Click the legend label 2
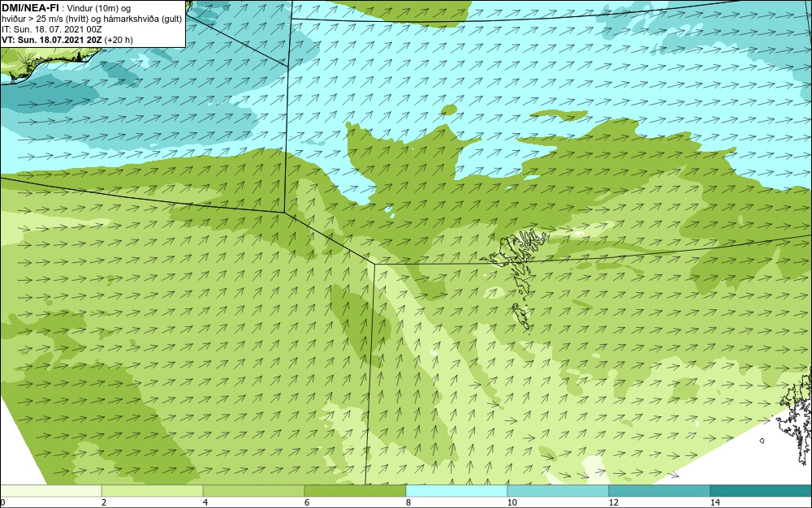 pyautogui.click(x=104, y=502)
